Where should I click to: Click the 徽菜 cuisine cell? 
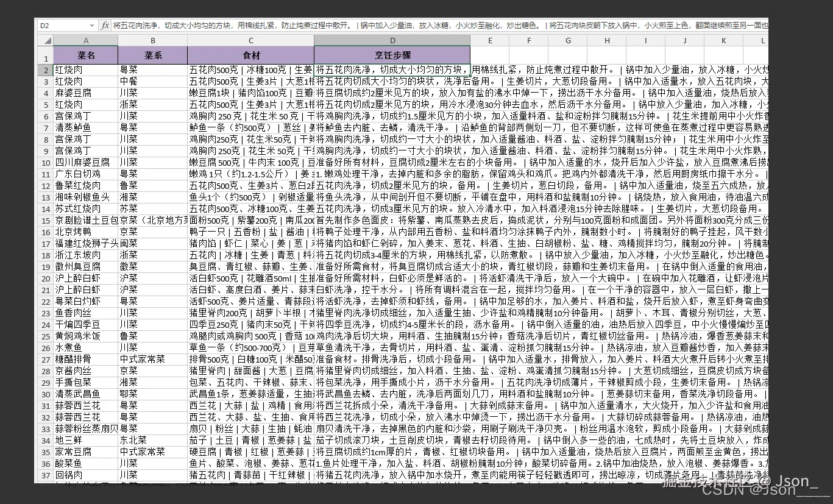point(153,266)
